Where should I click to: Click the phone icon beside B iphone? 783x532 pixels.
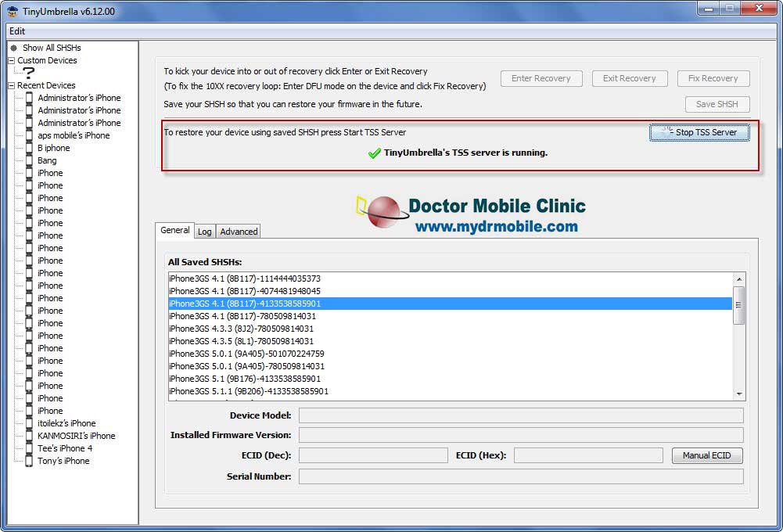pos(29,148)
